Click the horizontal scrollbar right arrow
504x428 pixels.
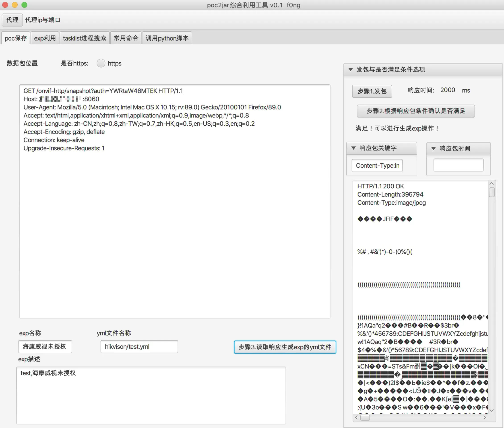coord(485,418)
